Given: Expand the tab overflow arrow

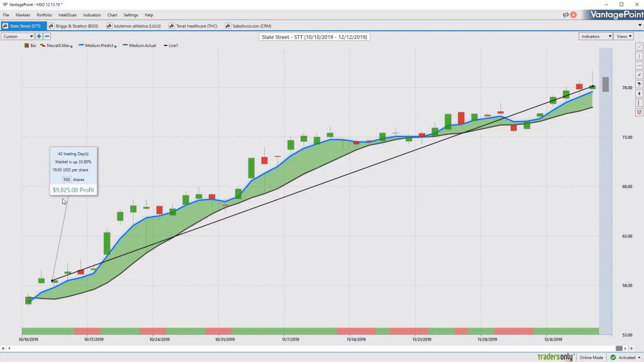Looking at the screenshot, I should click(x=640, y=25).
